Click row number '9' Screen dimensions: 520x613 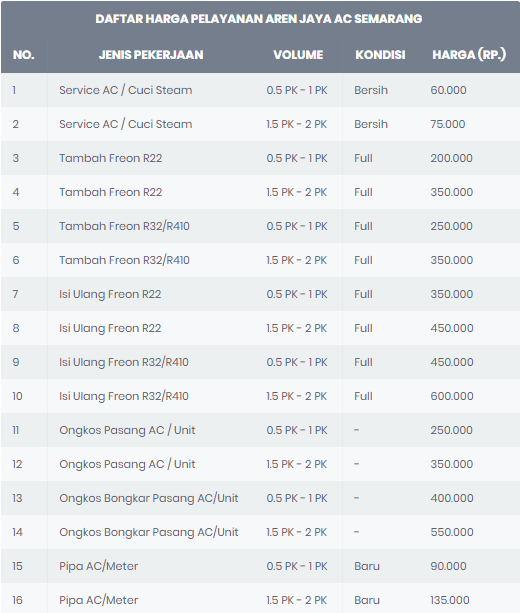pyautogui.click(x=16, y=362)
